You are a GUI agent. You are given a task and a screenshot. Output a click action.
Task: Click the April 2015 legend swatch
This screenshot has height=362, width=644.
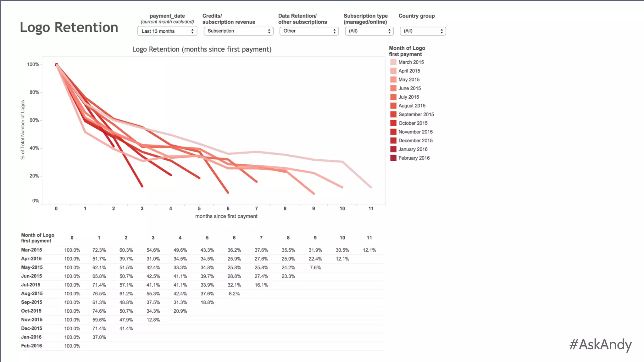pos(393,71)
